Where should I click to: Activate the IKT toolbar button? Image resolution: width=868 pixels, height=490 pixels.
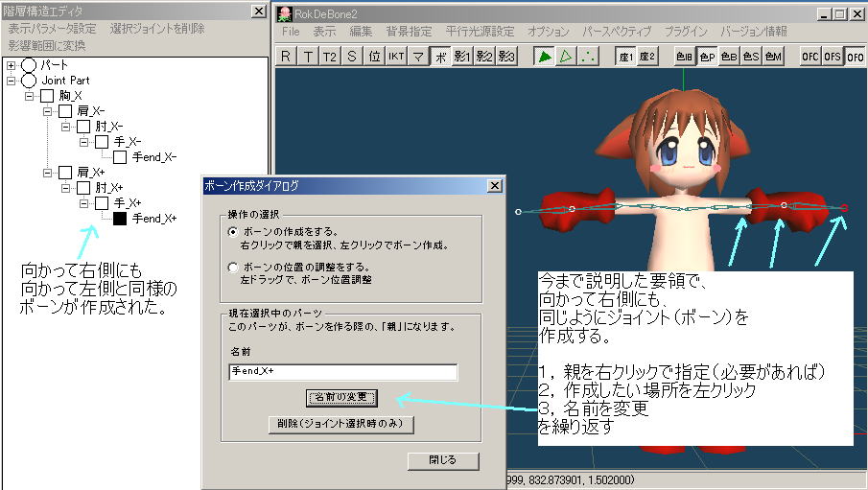coord(396,56)
